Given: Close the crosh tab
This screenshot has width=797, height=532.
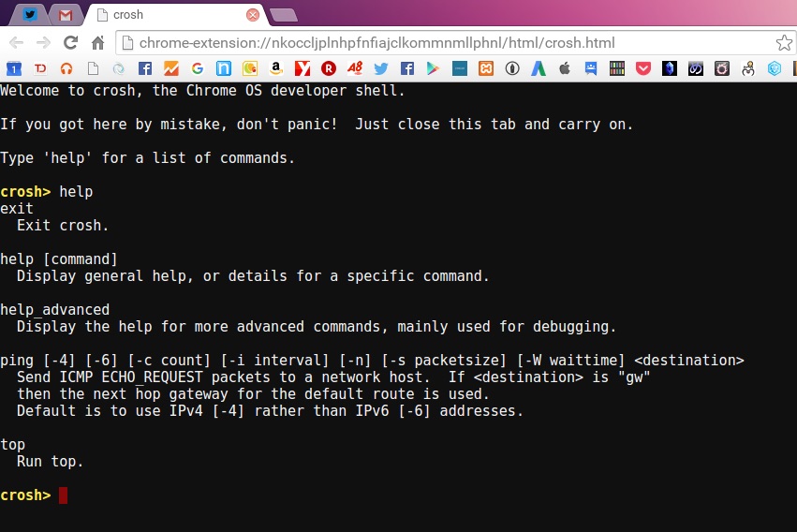Looking at the screenshot, I should tap(252, 15).
